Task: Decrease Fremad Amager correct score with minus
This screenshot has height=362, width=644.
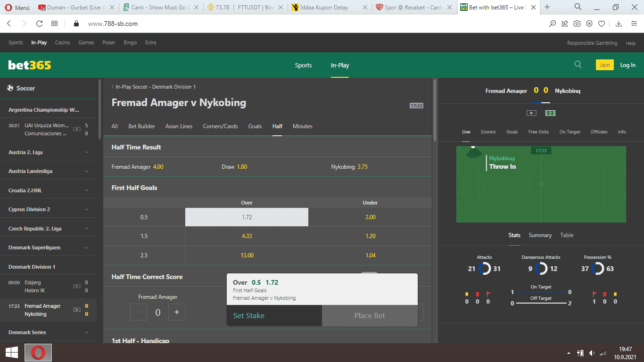Action: (139, 312)
